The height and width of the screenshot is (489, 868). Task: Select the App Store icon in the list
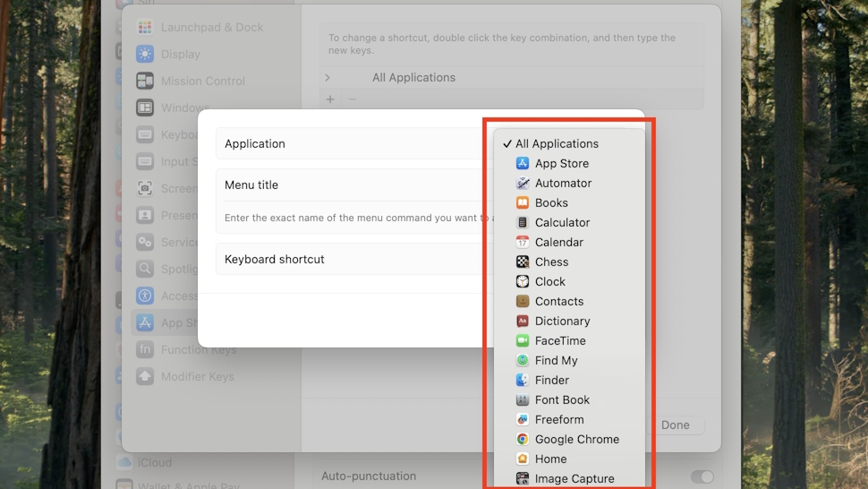click(x=522, y=163)
